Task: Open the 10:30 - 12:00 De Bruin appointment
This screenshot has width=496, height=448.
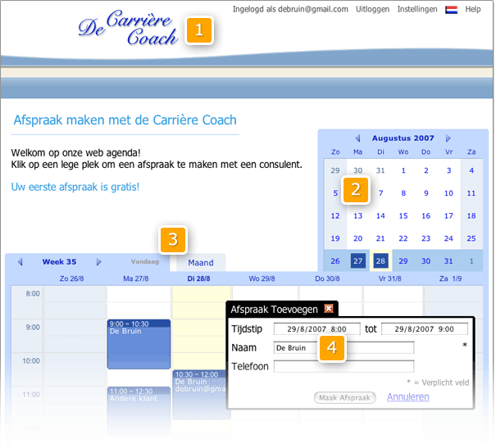Action: tap(199, 395)
